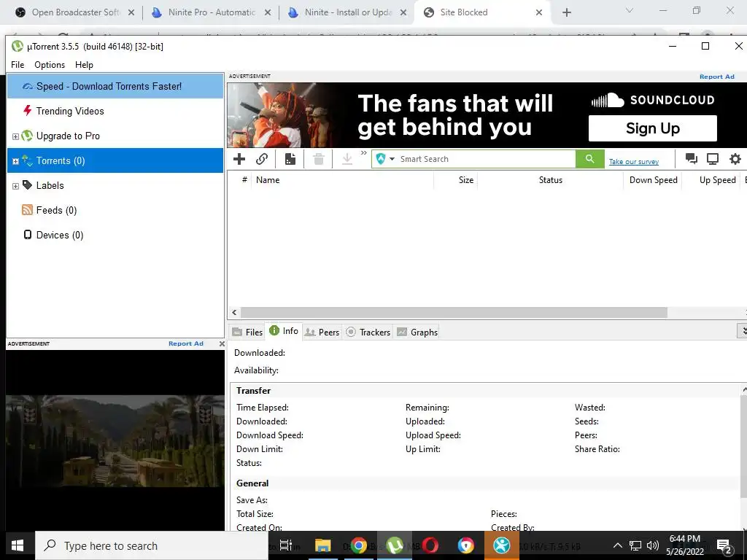747x560 pixels.
Task: Open the search provider shield dropdown
Action: click(385, 159)
